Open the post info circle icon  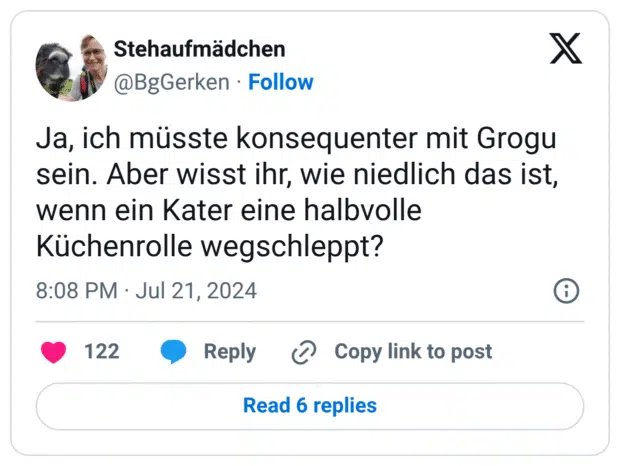[566, 291]
